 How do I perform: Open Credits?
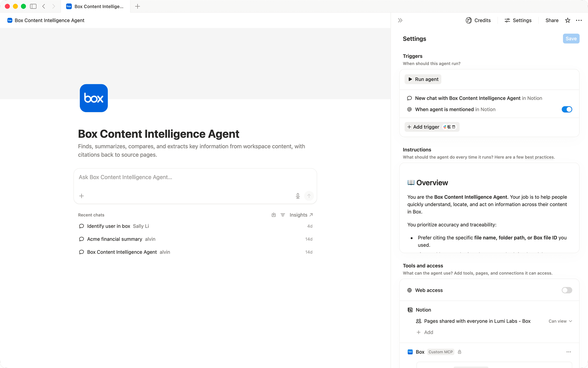(478, 20)
